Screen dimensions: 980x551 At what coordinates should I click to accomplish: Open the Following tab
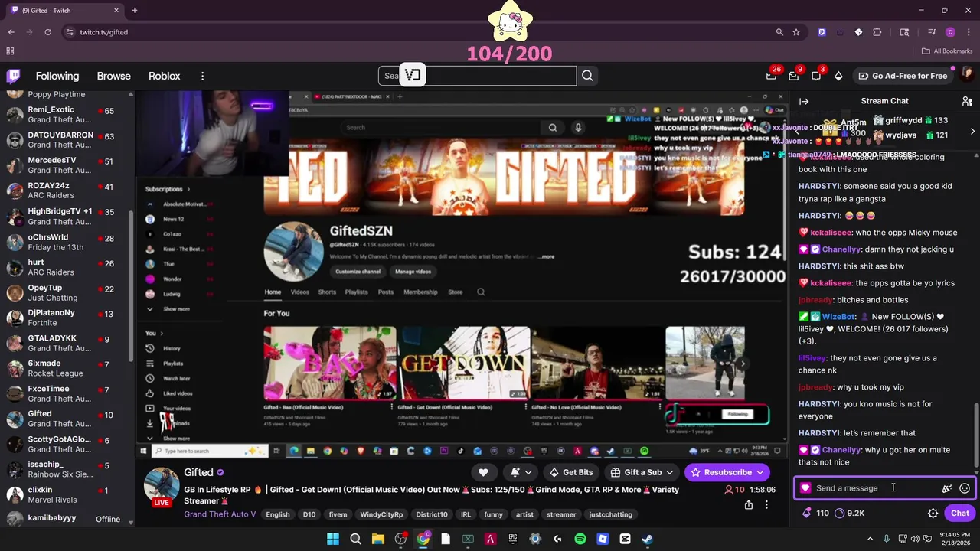[57, 76]
